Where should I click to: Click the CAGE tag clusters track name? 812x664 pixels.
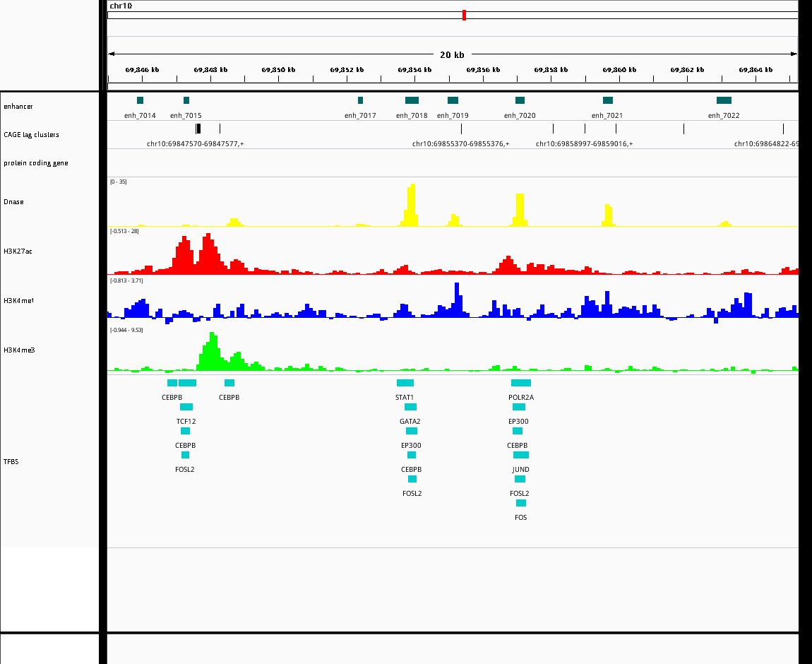31,135
